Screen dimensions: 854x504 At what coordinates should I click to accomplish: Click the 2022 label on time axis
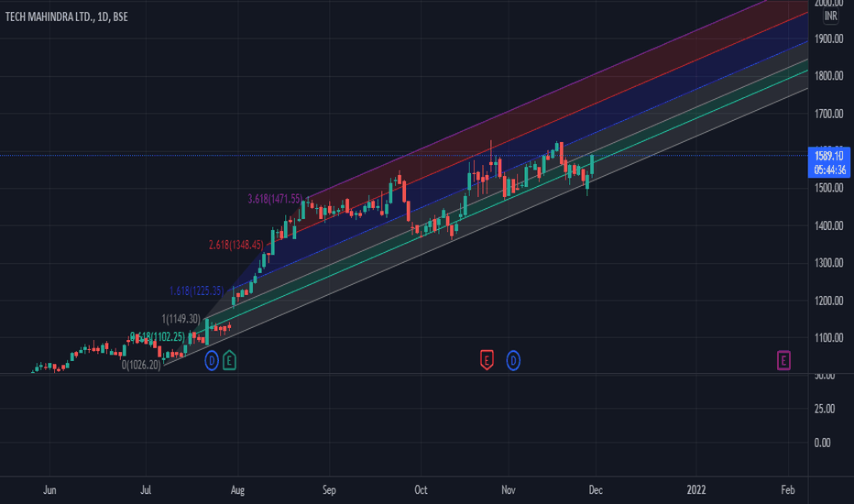(x=696, y=490)
